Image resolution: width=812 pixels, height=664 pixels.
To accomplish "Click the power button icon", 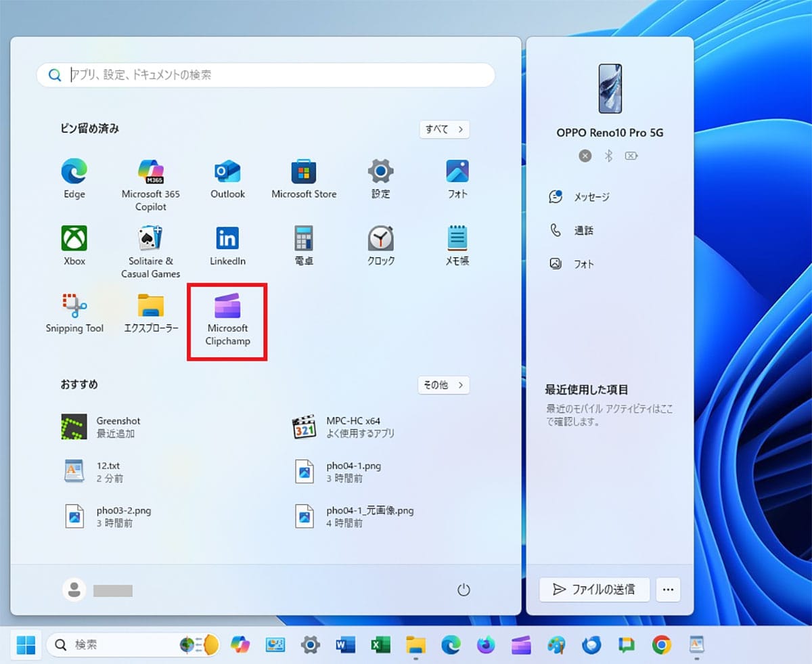I will 464,590.
